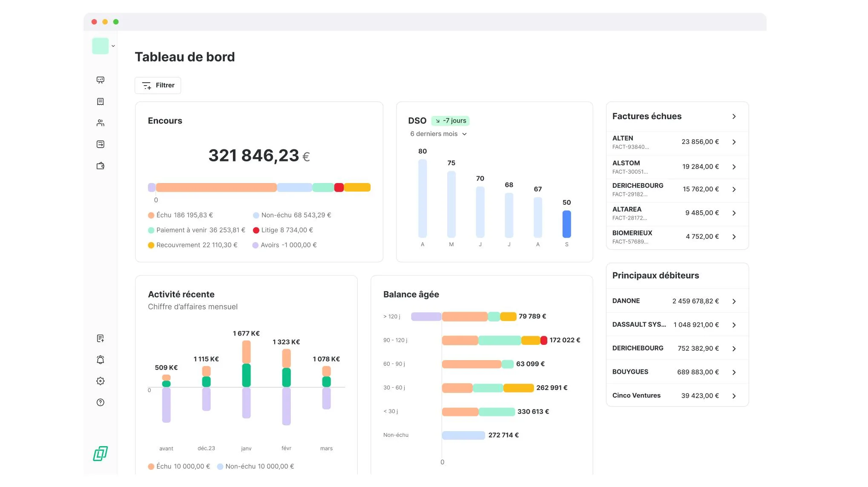Click the green workspace avatar square
This screenshot has height=487, width=868.
pyautogui.click(x=101, y=46)
